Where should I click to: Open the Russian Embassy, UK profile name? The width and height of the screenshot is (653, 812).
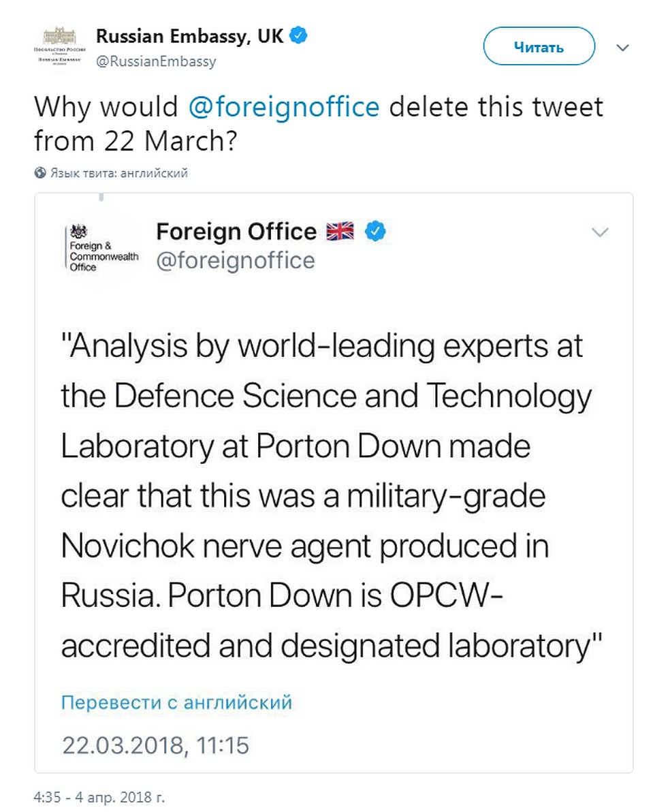tap(190, 35)
